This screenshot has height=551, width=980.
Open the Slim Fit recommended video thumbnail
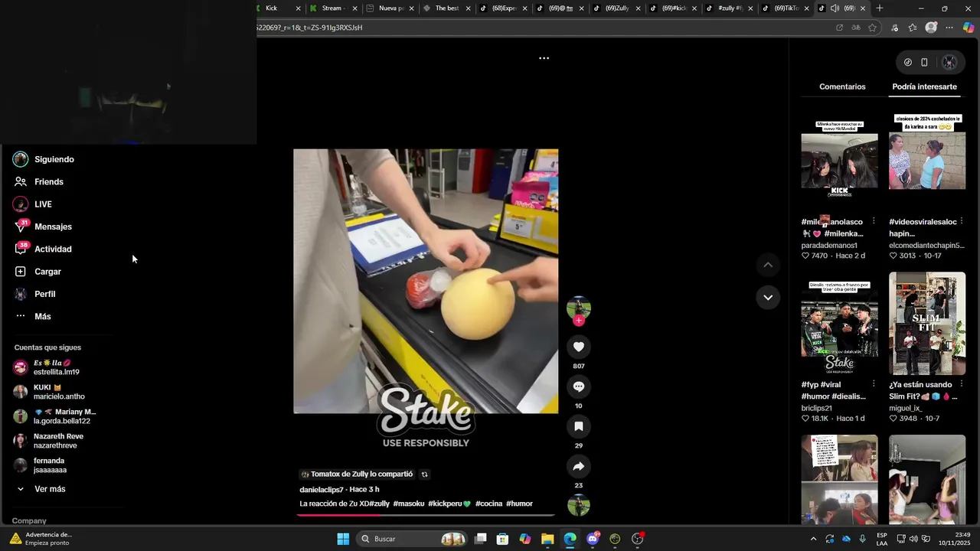pos(927,323)
